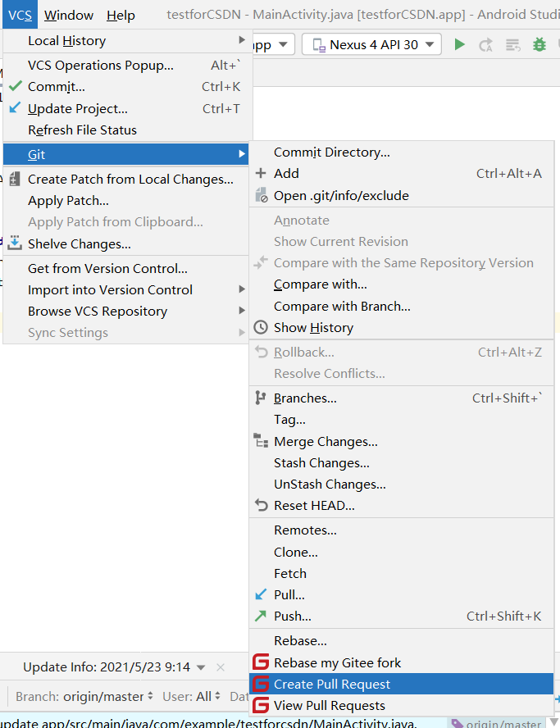The width and height of the screenshot is (560, 728).
Task: Click the Apply Code Changes icon
Action: coord(512,45)
